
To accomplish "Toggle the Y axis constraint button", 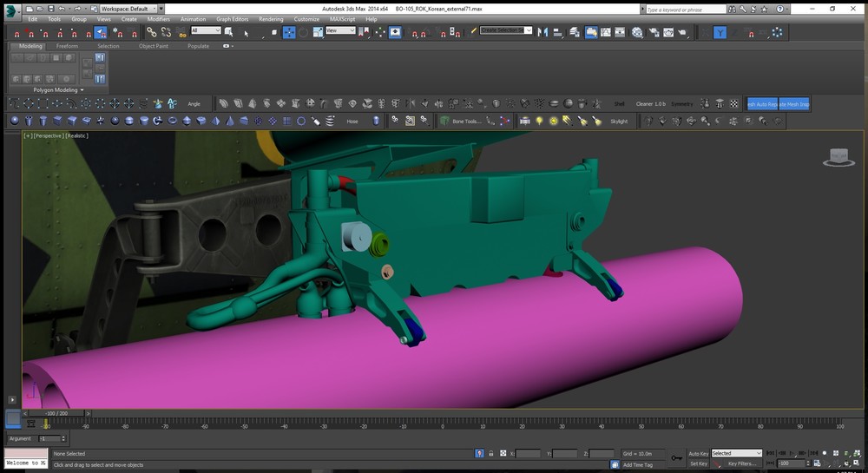I will tap(720, 32).
